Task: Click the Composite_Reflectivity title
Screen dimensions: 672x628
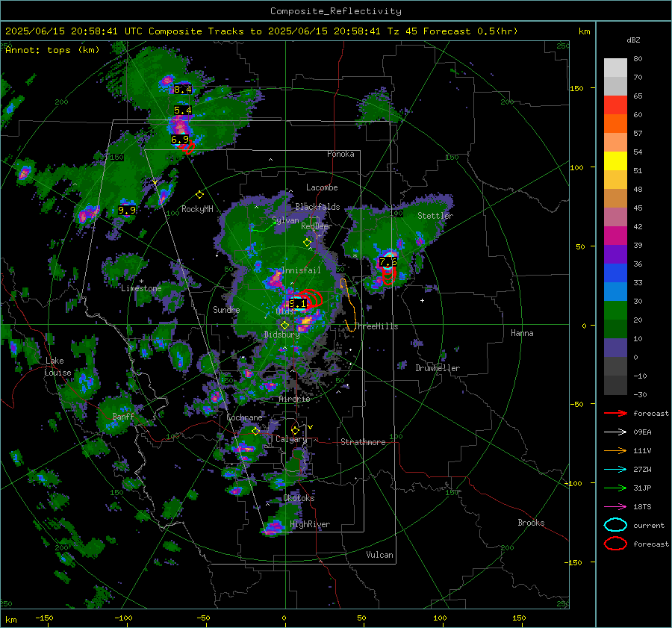Action: tap(336, 11)
